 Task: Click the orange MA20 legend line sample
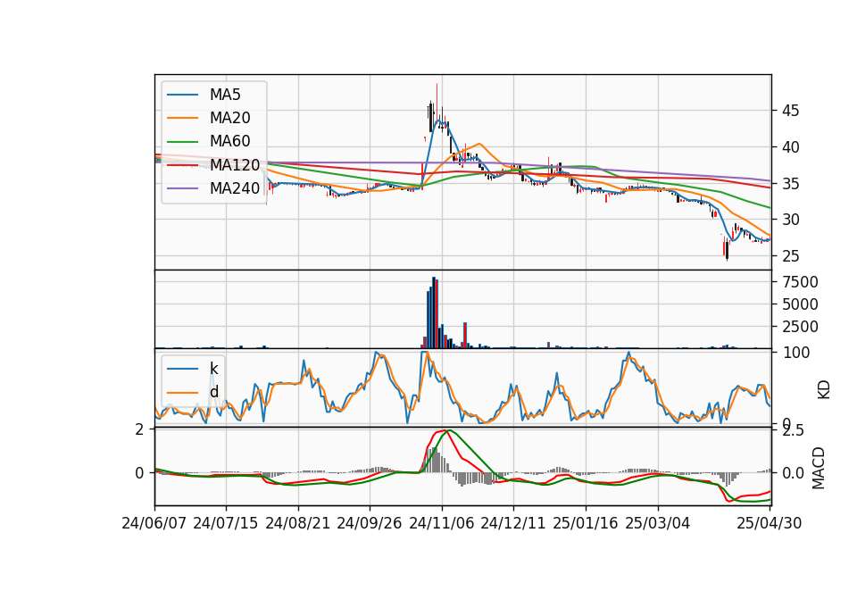point(183,118)
